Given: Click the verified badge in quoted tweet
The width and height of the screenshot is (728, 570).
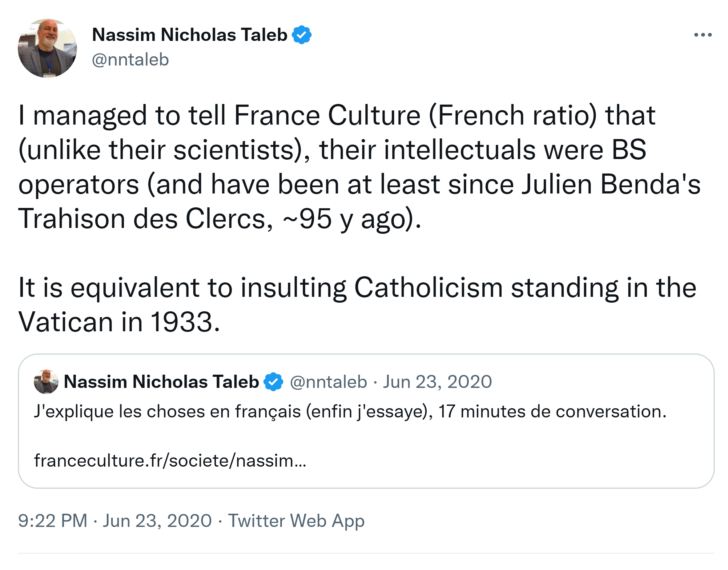Looking at the screenshot, I should [x=273, y=381].
